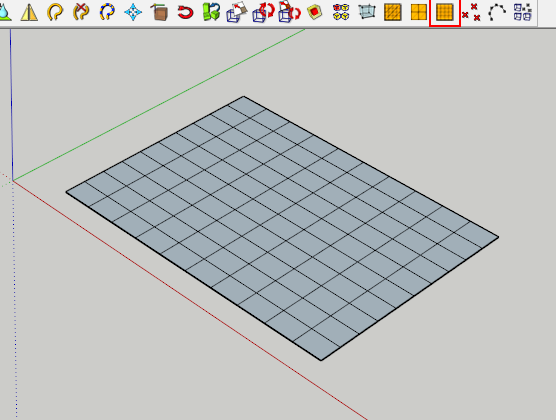Click the orange fine grid square icon
The height and width of the screenshot is (420, 556).
(x=445, y=12)
